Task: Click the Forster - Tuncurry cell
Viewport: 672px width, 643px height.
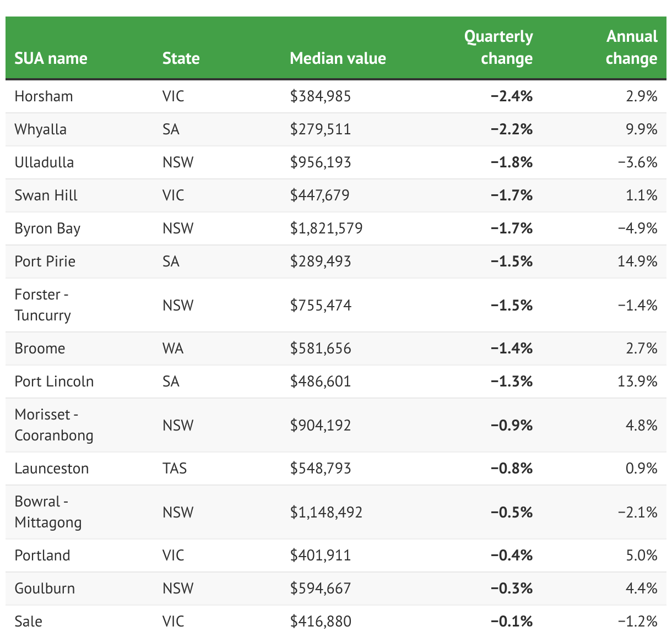Action: click(42, 305)
